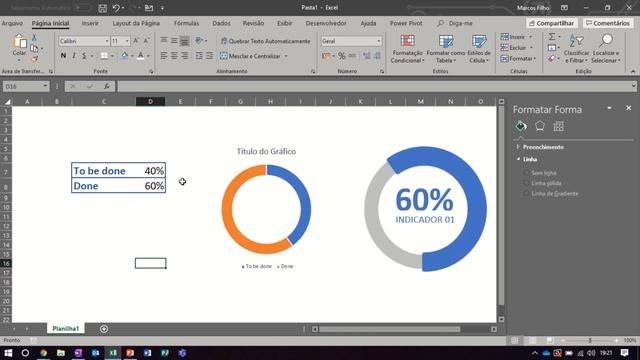Add new sheet with plus icon
This screenshot has height=360, width=640.
(104, 329)
